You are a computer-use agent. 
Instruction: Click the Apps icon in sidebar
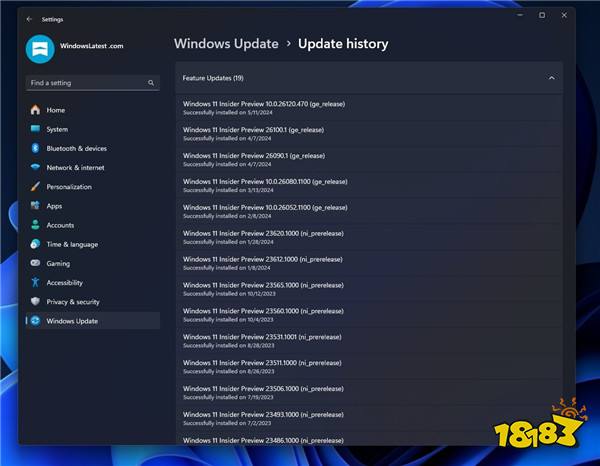tap(35, 205)
